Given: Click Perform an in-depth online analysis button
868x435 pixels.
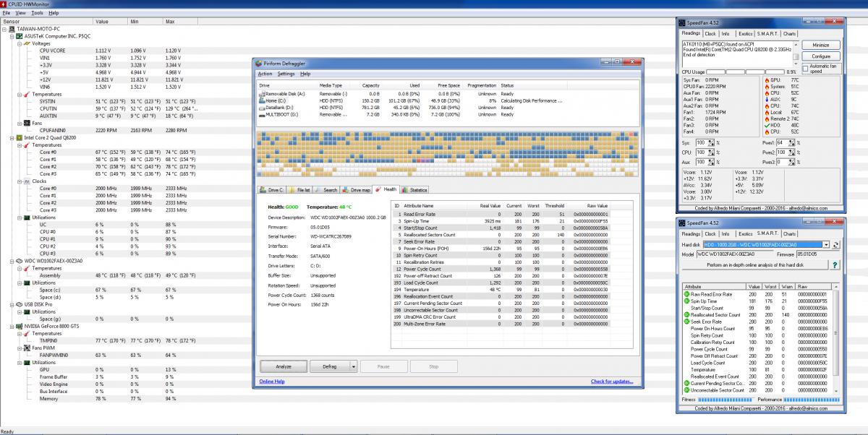Looking at the screenshot, I should click(x=755, y=265).
